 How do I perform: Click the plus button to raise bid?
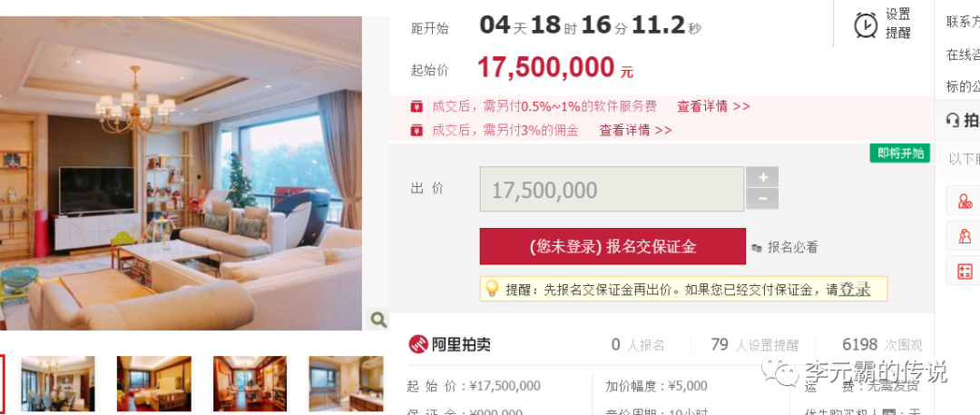[x=762, y=177]
